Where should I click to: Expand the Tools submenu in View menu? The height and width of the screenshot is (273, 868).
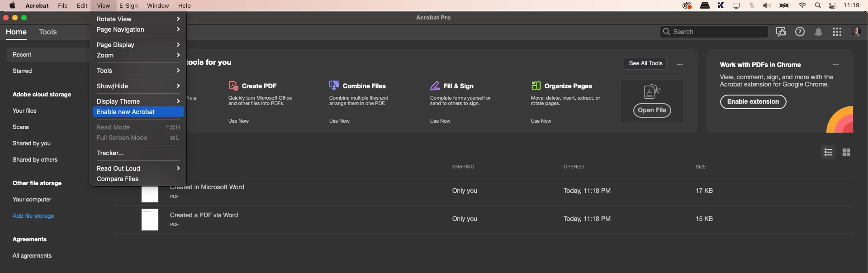tap(138, 71)
